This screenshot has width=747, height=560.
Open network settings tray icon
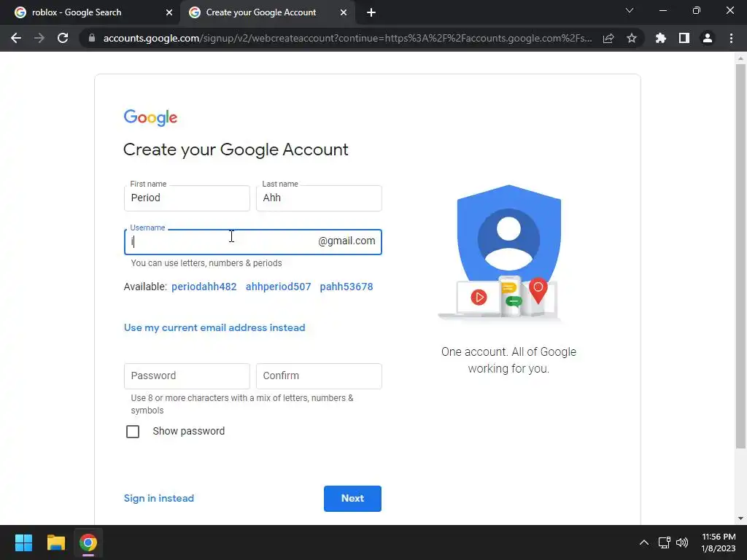pyautogui.click(x=664, y=542)
